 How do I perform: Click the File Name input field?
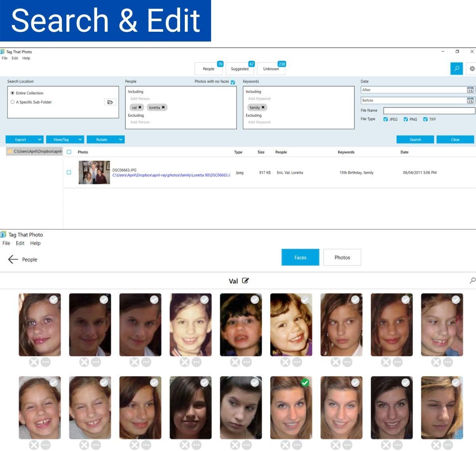428,111
